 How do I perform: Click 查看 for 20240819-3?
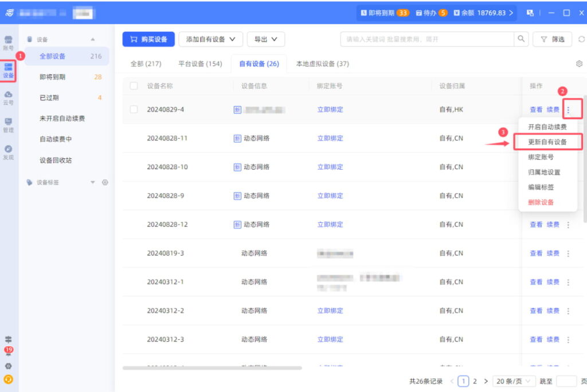point(536,253)
